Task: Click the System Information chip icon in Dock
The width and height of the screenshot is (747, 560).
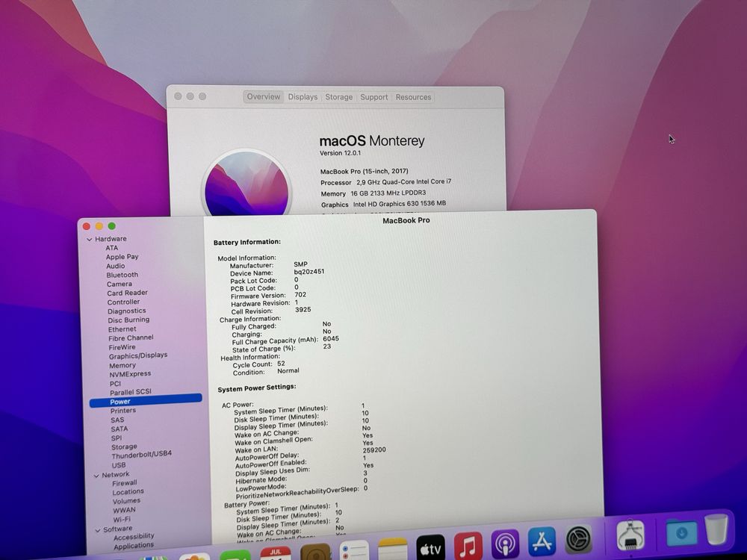Action: coord(630,535)
